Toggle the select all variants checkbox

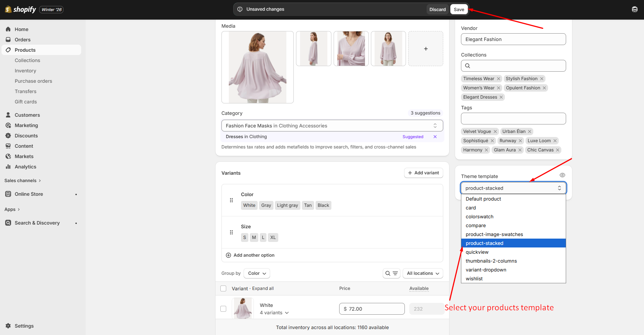pyautogui.click(x=223, y=288)
